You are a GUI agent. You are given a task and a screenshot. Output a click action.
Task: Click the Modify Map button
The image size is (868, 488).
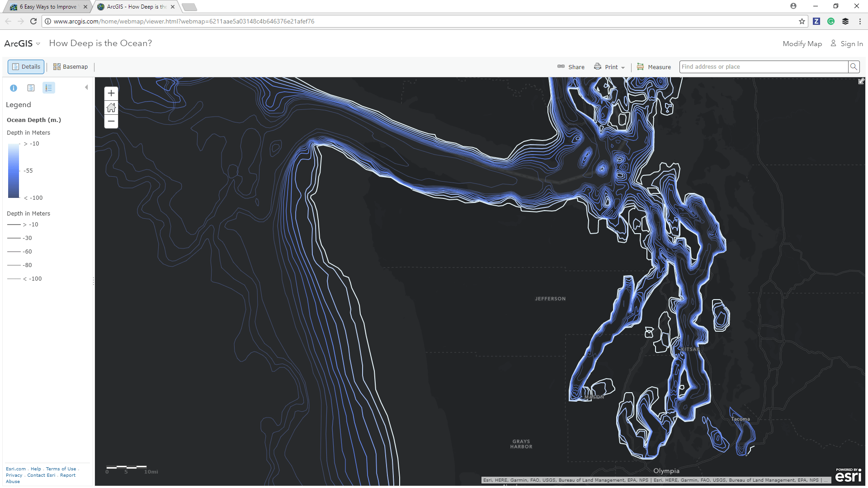tap(802, 43)
